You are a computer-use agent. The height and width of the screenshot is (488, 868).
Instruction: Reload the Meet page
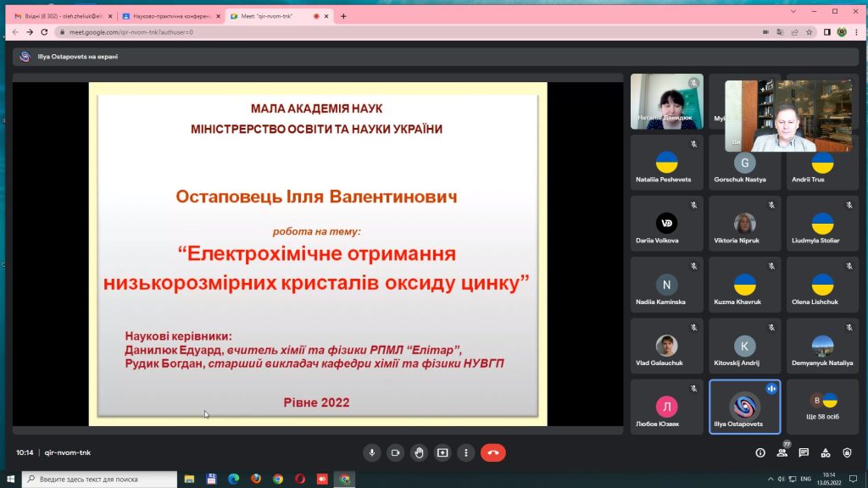(44, 32)
